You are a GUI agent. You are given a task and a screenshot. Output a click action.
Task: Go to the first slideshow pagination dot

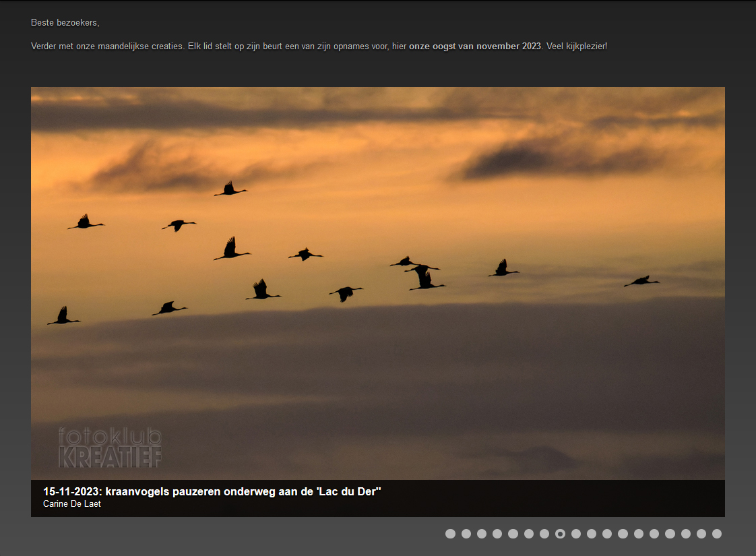pos(450,534)
